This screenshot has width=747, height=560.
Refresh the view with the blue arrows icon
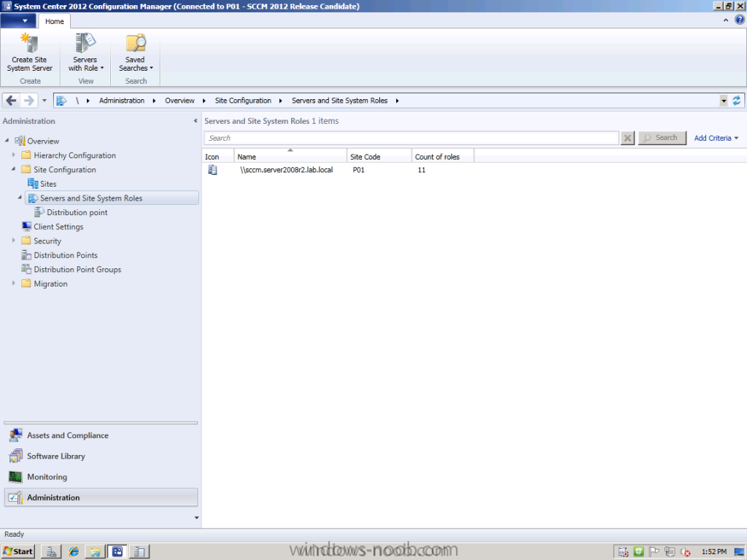tap(737, 101)
